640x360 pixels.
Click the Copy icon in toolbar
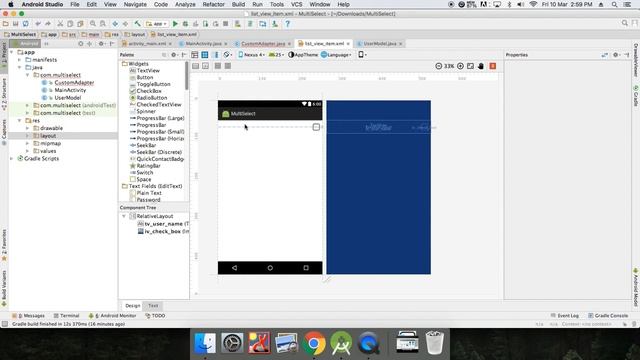pos(70,24)
